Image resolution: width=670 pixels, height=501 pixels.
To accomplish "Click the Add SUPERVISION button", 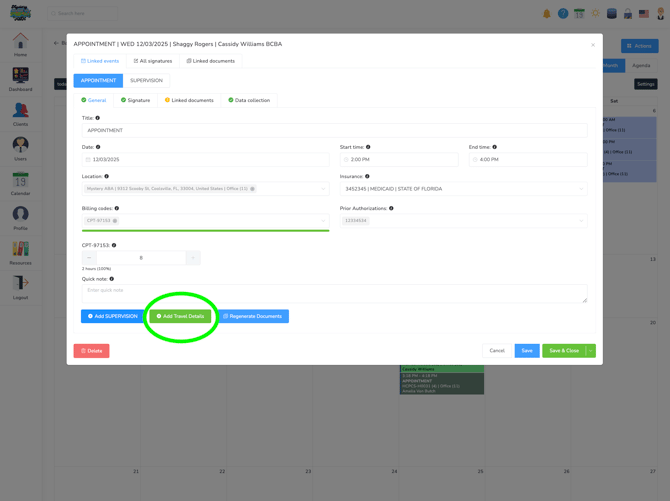I will click(x=113, y=316).
